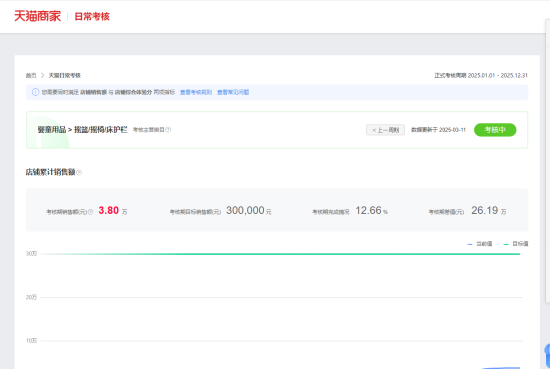
Task: Click the 300,000 元 target value
Action: 249,210
